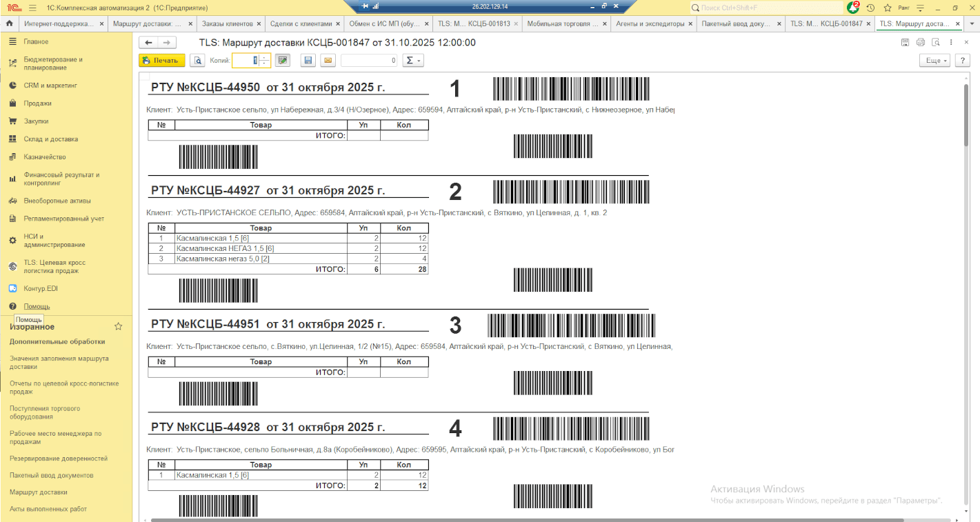980x522 pixels.
Task: Expand the sum Σ dropdown
Action: 412,61
